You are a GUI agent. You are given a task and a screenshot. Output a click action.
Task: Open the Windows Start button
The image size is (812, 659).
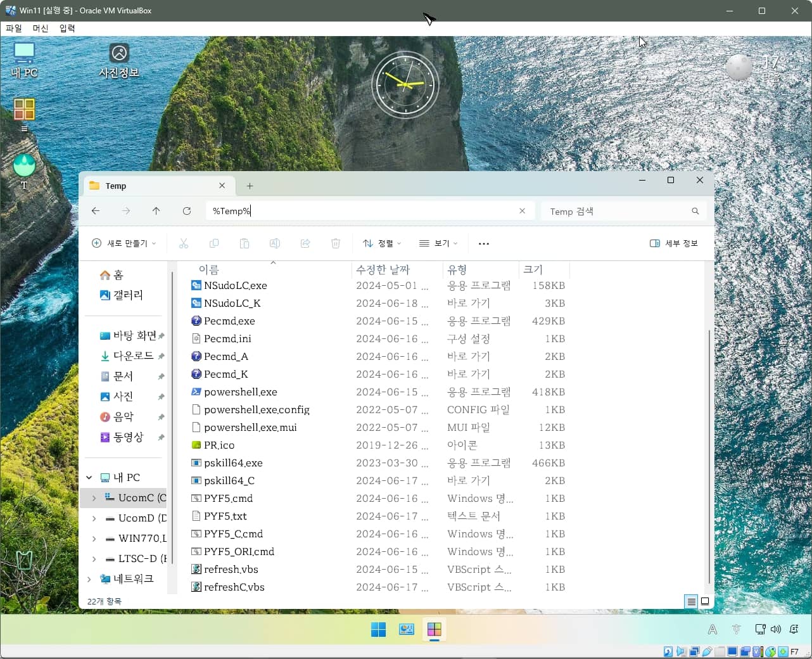tap(379, 629)
